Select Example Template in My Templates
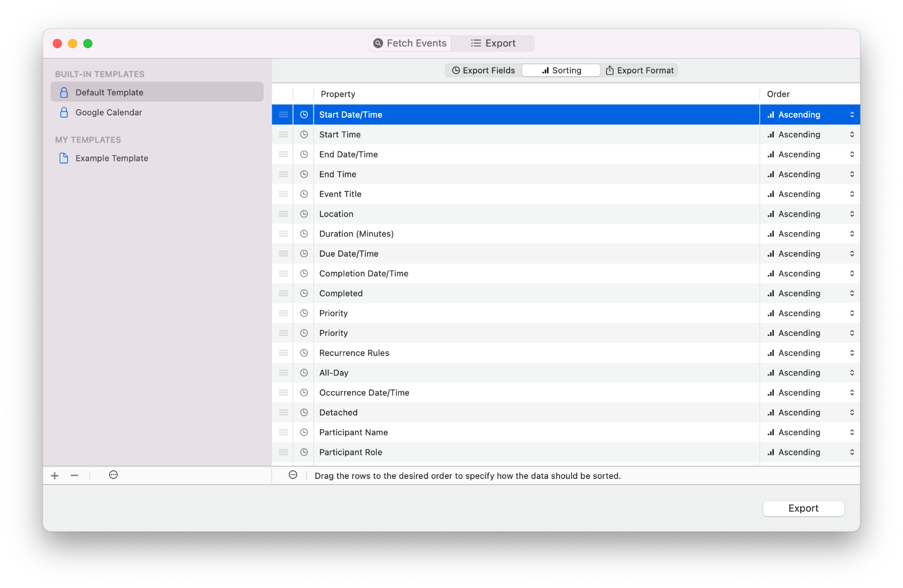 click(157, 158)
